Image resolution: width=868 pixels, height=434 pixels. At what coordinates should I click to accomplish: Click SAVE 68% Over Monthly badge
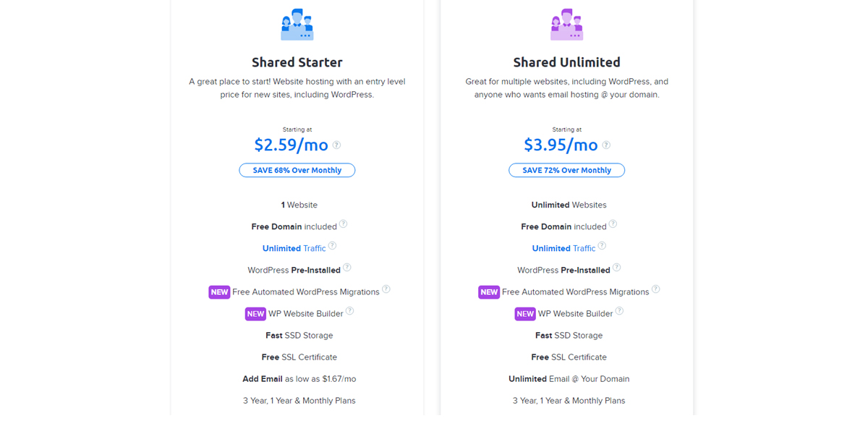point(297,170)
